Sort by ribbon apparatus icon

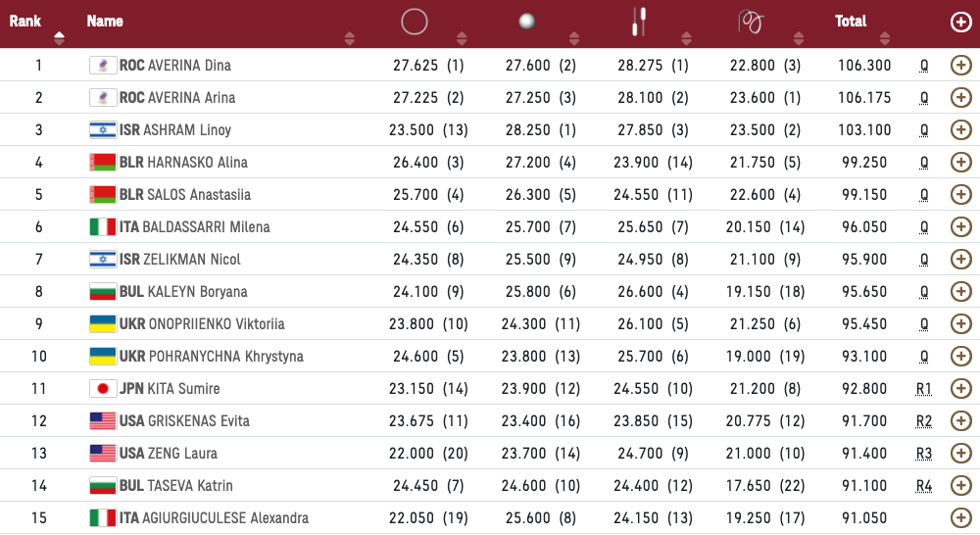pos(750,21)
